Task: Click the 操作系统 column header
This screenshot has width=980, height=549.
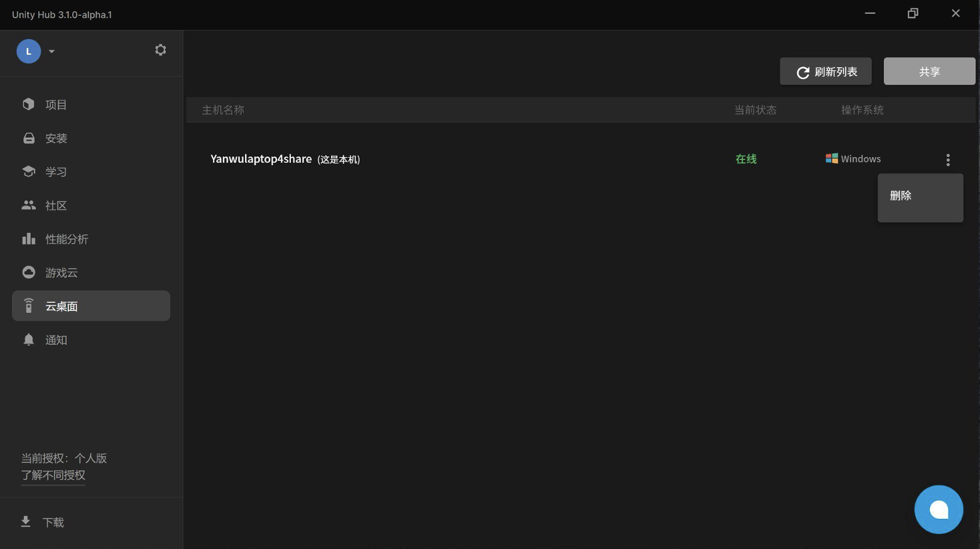Action: click(x=863, y=110)
